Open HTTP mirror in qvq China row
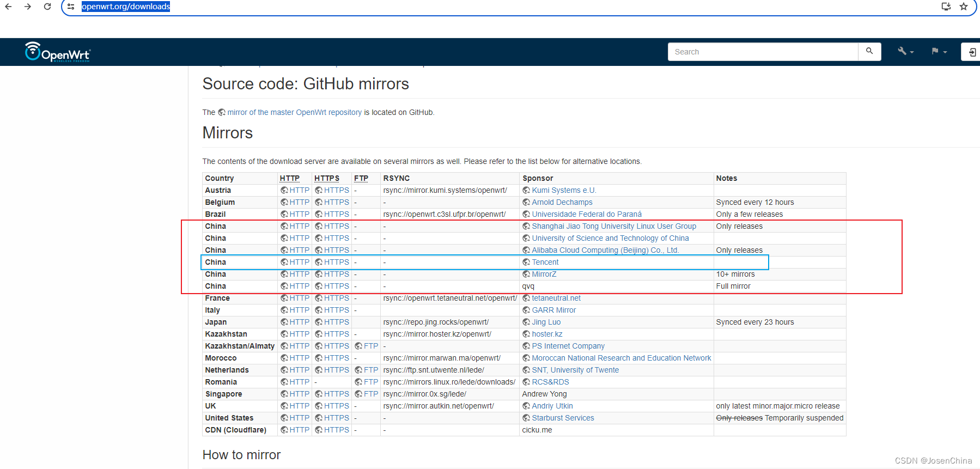Image resolution: width=980 pixels, height=469 pixels. point(299,286)
